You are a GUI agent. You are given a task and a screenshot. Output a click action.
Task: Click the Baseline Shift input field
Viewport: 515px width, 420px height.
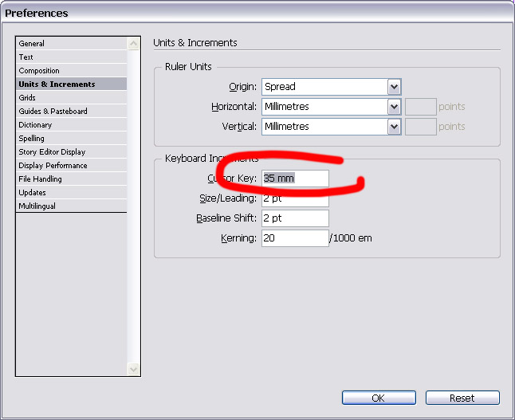[x=295, y=218]
